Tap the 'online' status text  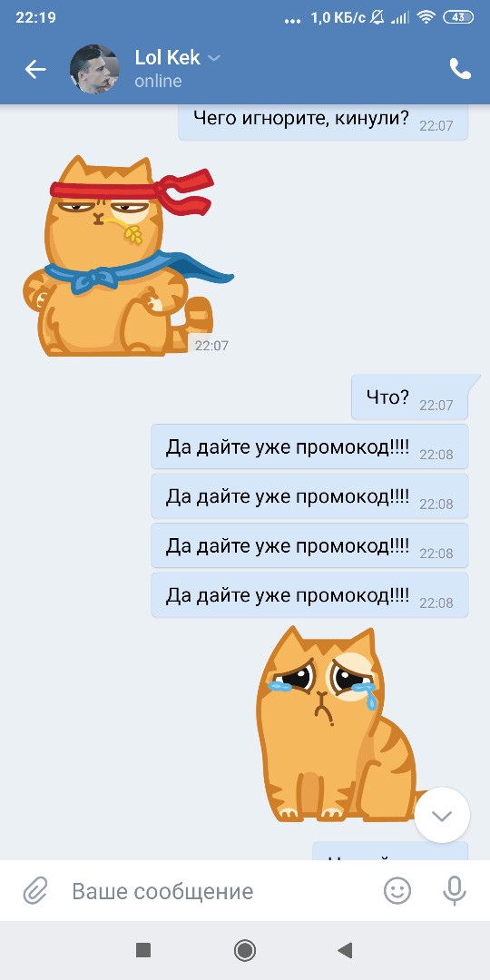(158, 82)
